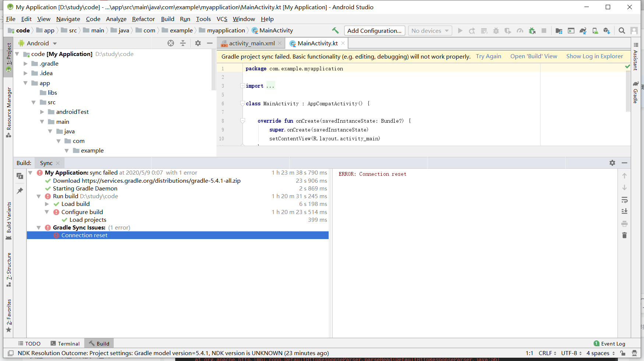Select Connection reset error row

click(178, 235)
